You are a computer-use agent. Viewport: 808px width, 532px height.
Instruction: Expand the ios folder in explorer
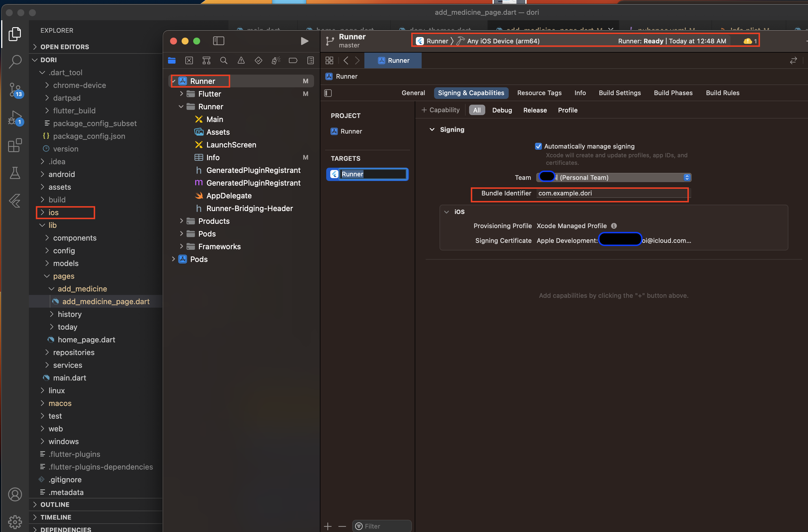[x=54, y=212]
